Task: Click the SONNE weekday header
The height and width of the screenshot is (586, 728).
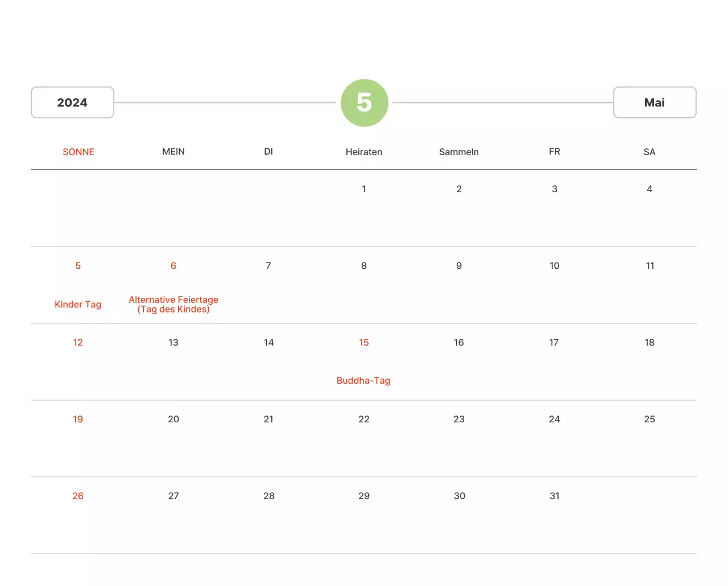Action: tap(78, 152)
